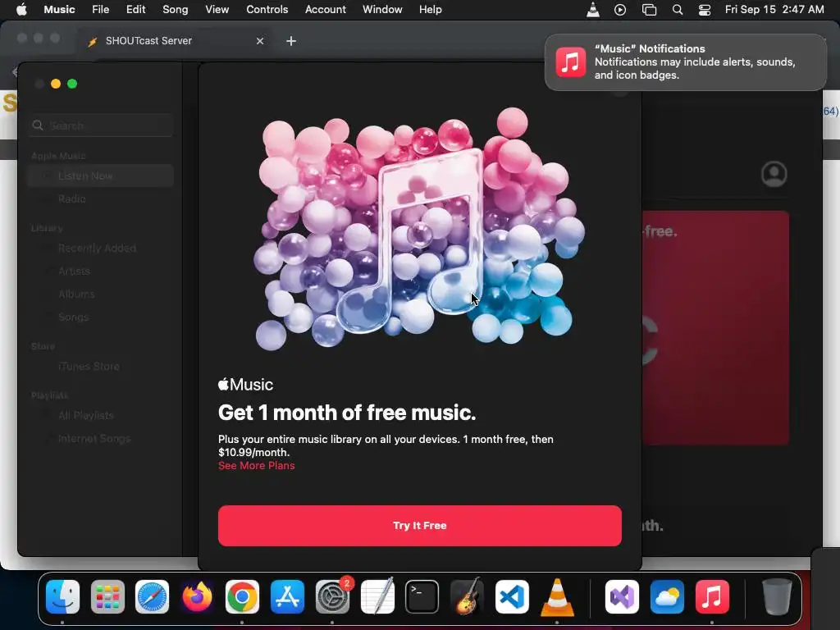Select Radio in the sidebar
The width and height of the screenshot is (840, 630).
[x=101, y=199]
